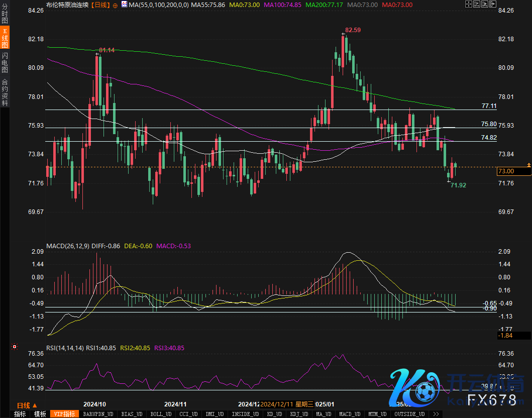Screen dimensions: 532x418
Task: Click the red sun marker icon near RSI
Action: (x=15, y=347)
